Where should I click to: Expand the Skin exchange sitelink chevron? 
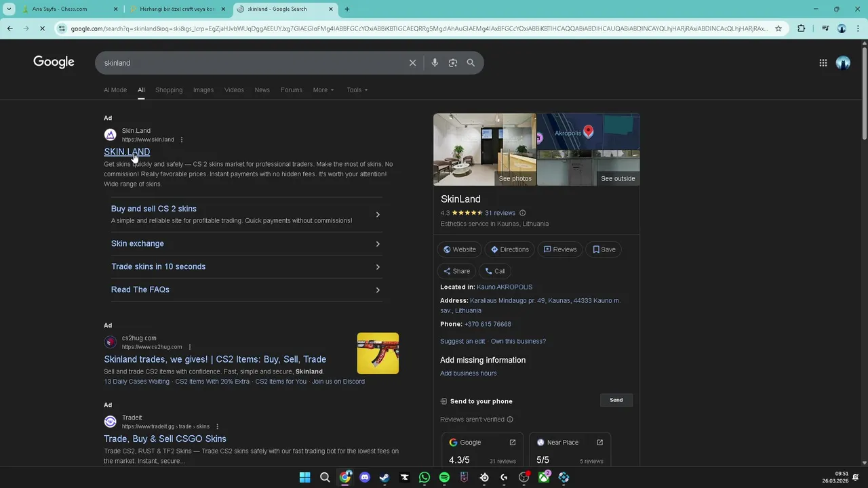(x=378, y=244)
